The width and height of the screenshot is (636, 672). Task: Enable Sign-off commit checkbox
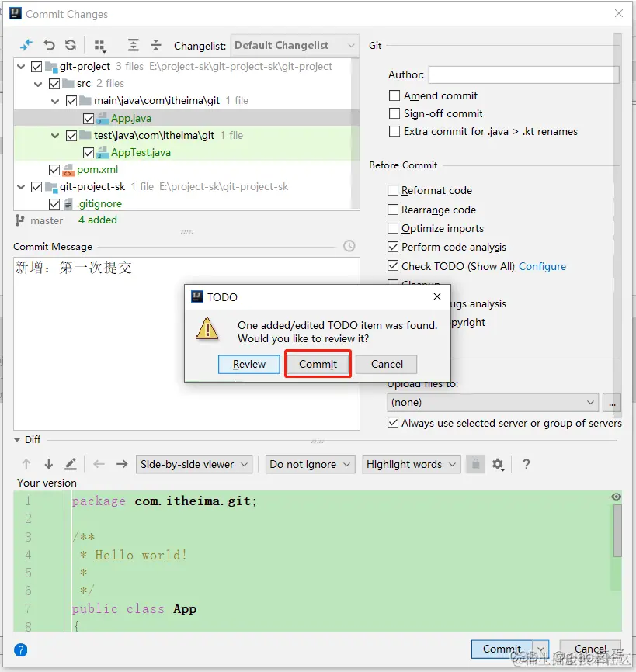point(394,113)
